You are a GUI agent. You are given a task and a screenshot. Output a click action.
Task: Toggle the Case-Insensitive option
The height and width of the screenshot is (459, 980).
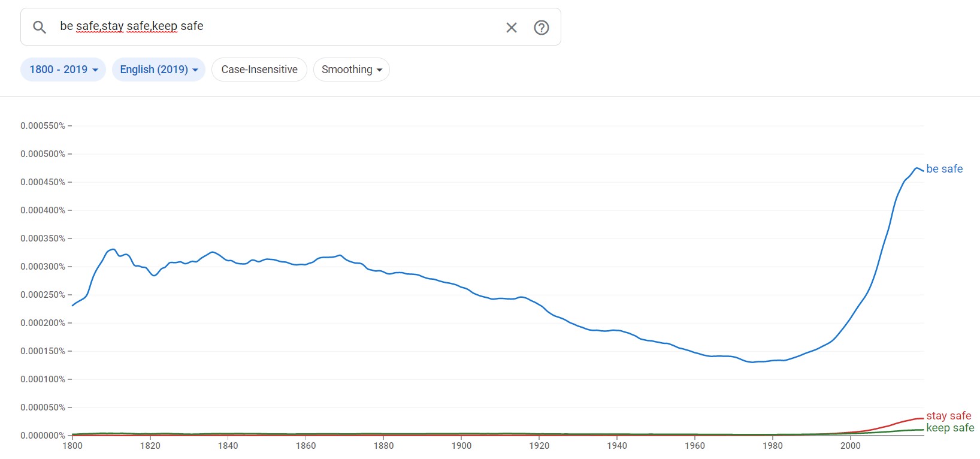click(x=259, y=70)
